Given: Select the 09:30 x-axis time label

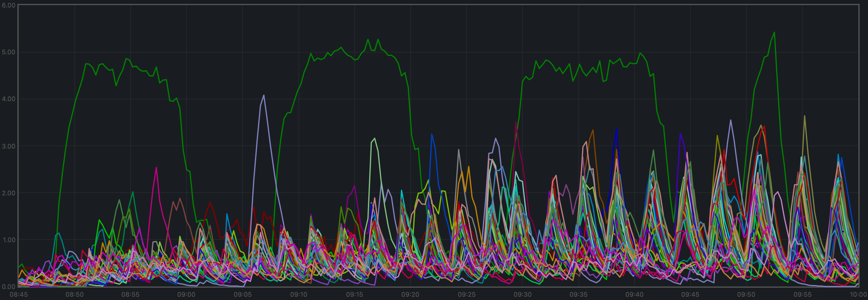Looking at the screenshot, I should (523, 295).
